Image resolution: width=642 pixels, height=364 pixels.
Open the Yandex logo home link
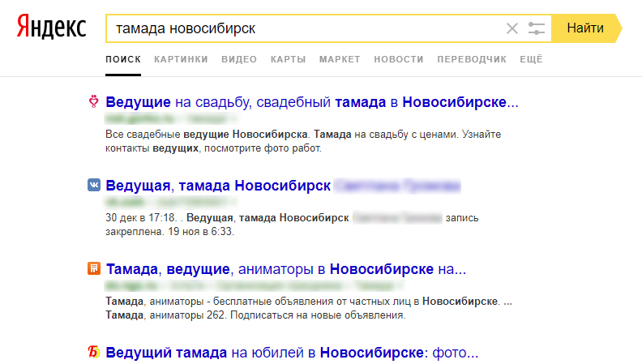(51, 27)
